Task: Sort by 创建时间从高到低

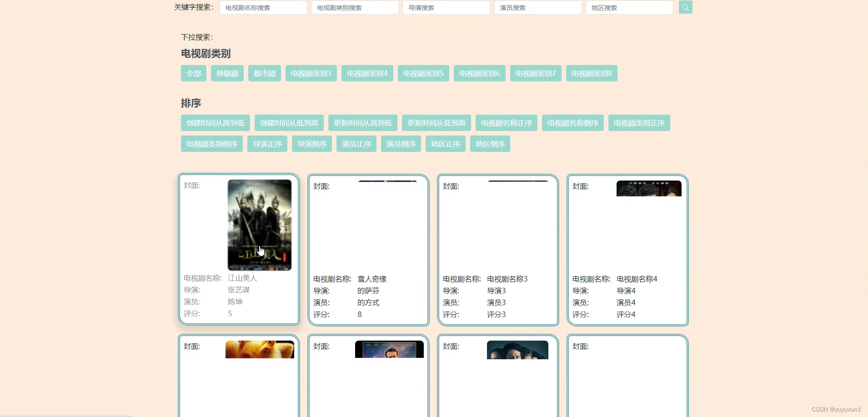Action: (216, 123)
